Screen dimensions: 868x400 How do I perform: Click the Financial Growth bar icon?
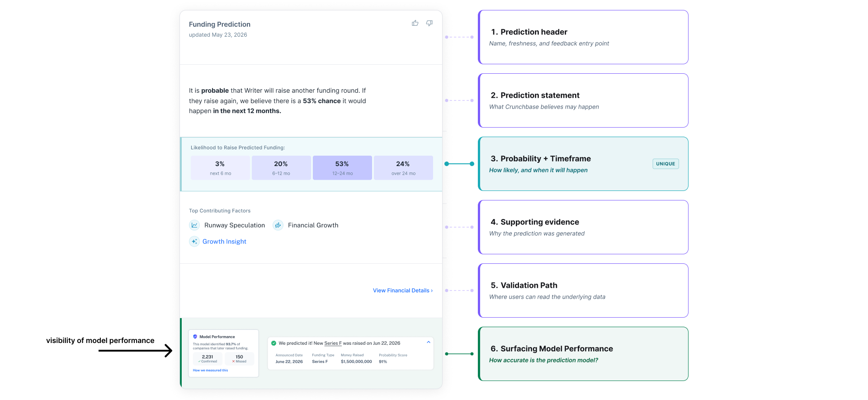278,225
